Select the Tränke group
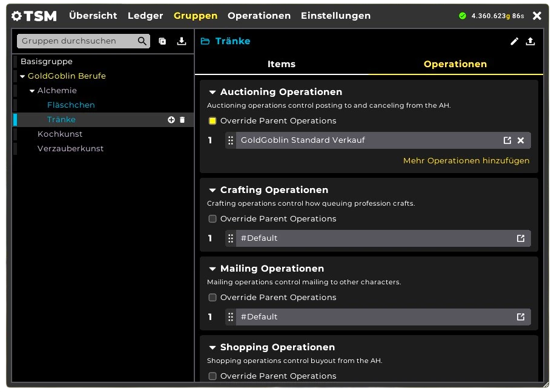The height and width of the screenshot is (392, 554). pos(61,120)
